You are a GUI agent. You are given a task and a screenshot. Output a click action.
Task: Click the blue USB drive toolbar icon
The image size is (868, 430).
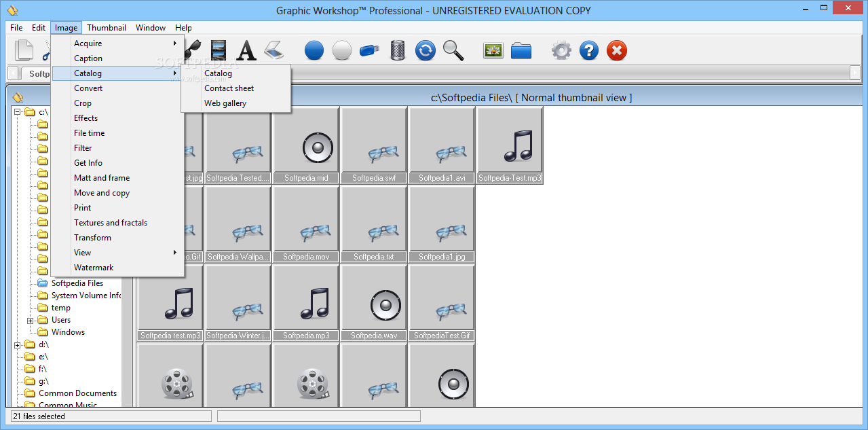[370, 50]
